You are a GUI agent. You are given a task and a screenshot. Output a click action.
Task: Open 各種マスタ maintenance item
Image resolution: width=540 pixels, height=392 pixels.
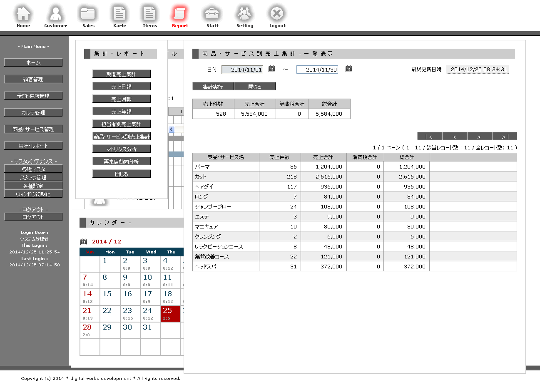click(33, 169)
